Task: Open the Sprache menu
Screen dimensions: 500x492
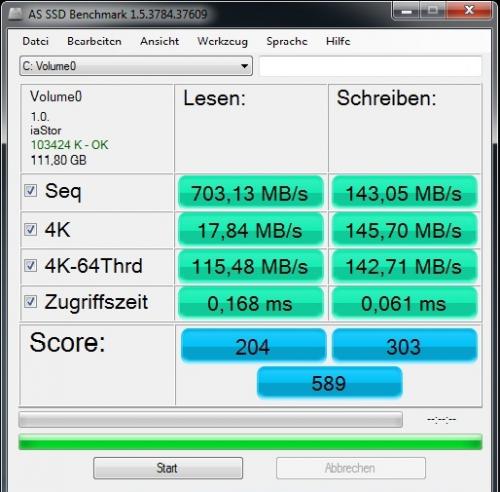Action: tap(287, 41)
